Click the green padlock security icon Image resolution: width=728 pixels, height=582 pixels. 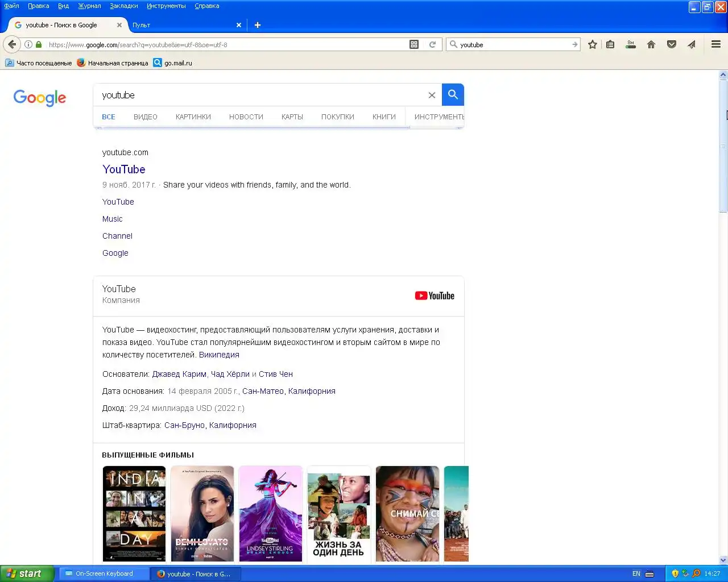tap(39, 44)
